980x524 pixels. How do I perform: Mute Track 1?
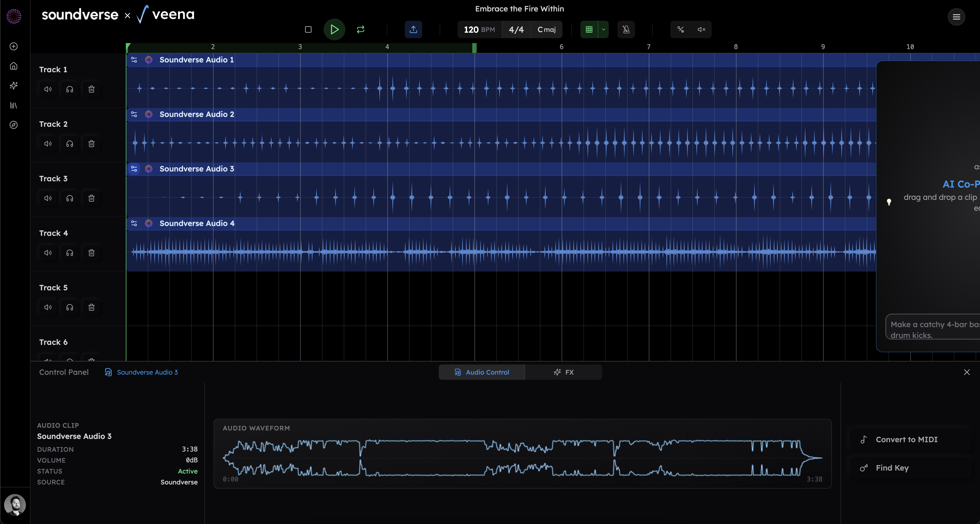pyautogui.click(x=48, y=89)
